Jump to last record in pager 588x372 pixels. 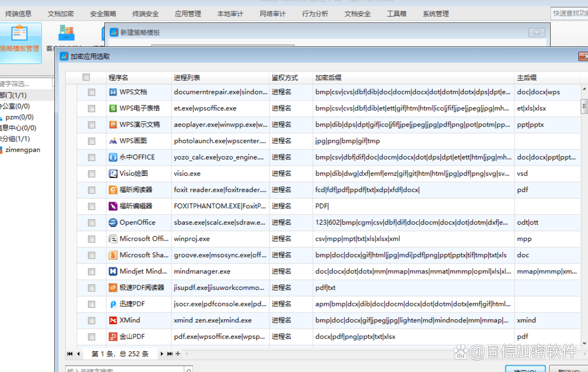pos(170,354)
